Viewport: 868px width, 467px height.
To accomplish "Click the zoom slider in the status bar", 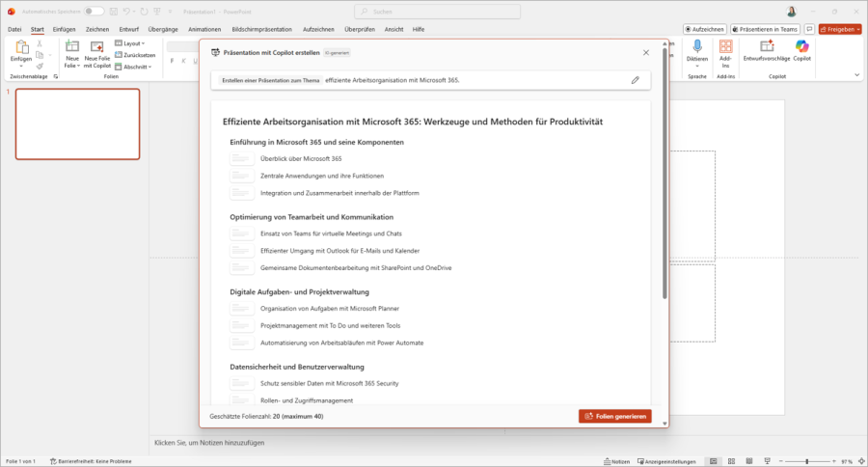I will (807, 461).
